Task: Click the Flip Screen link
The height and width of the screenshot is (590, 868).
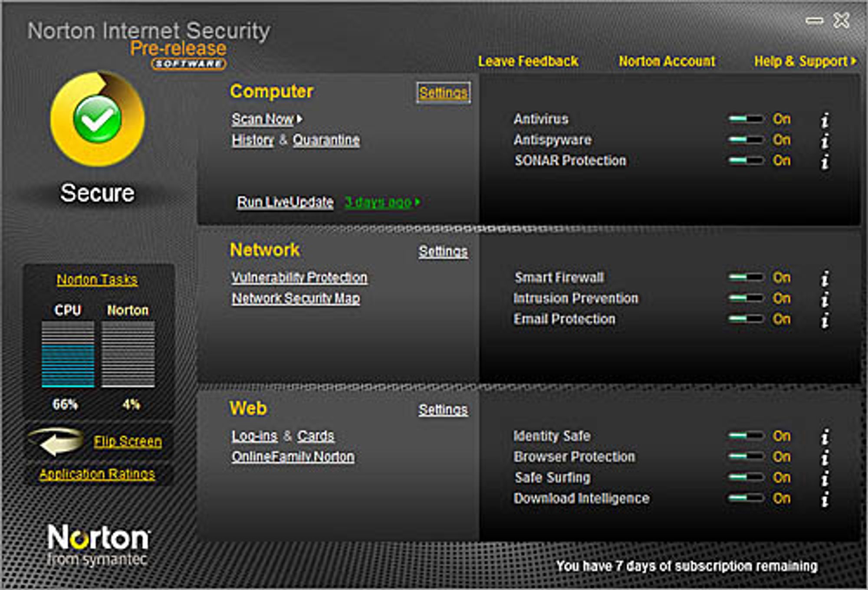Action: point(128,442)
